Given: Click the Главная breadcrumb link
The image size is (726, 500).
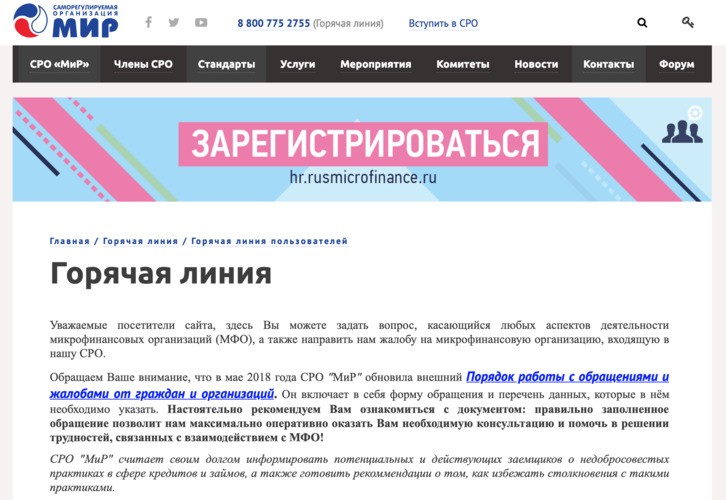Looking at the screenshot, I should 69,241.
